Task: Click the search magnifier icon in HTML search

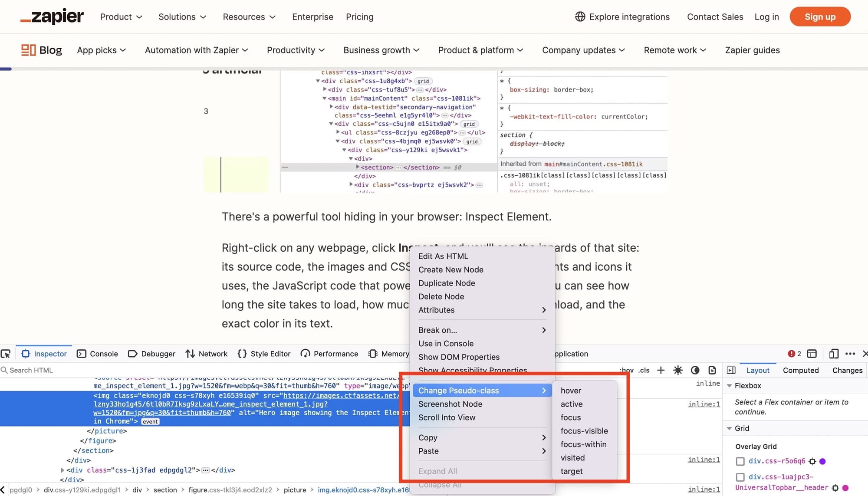Action: (x=4, y=370)
